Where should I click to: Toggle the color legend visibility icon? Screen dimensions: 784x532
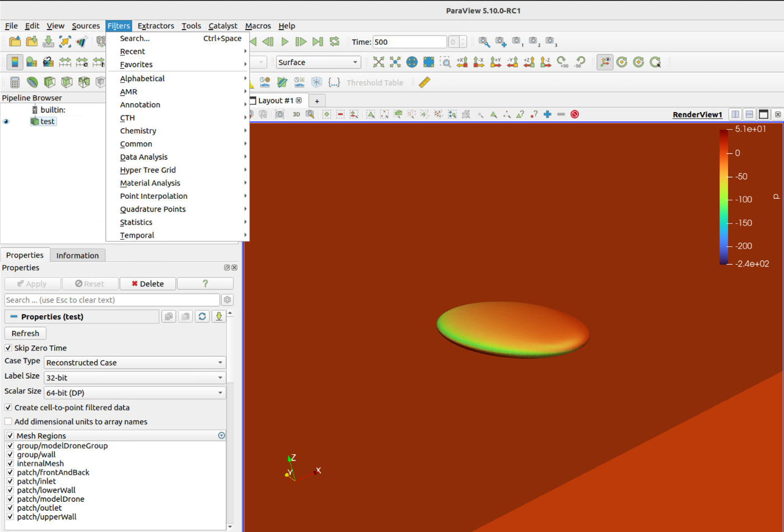click(x=15, y=62)
